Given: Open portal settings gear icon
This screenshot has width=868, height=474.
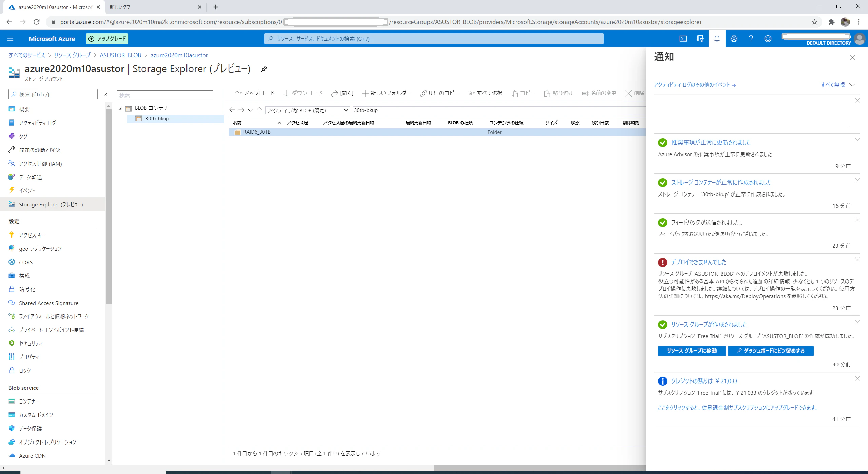Looking at the screenshot, I should (734, 39).
